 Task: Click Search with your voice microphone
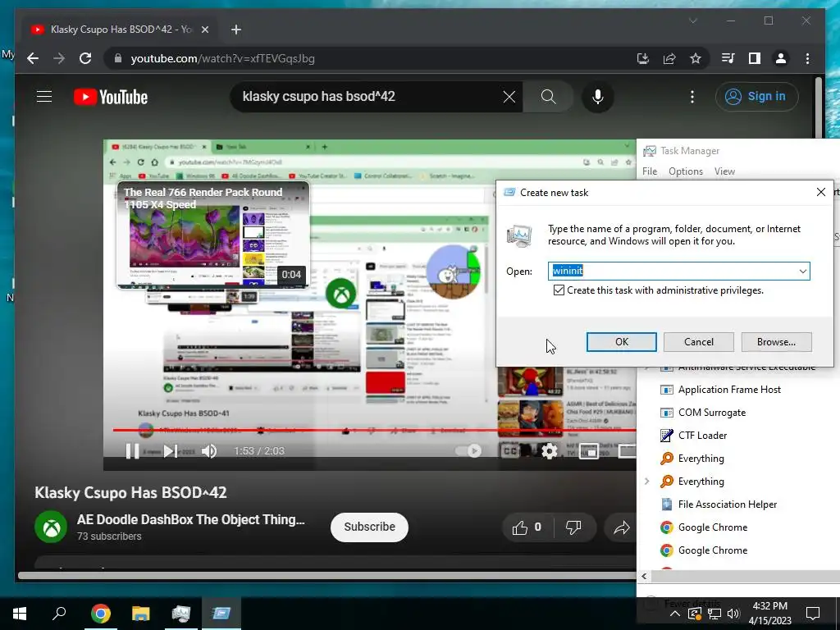(598, 97)
